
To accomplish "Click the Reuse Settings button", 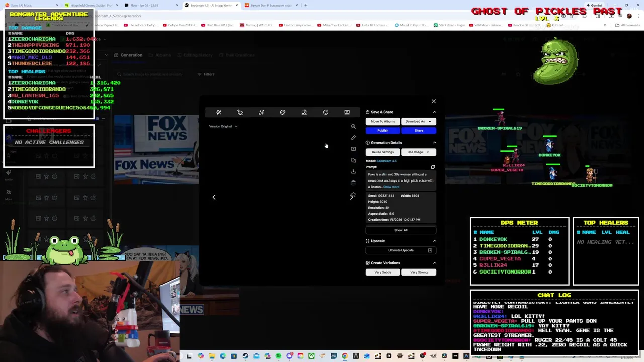I will point(383,152).
